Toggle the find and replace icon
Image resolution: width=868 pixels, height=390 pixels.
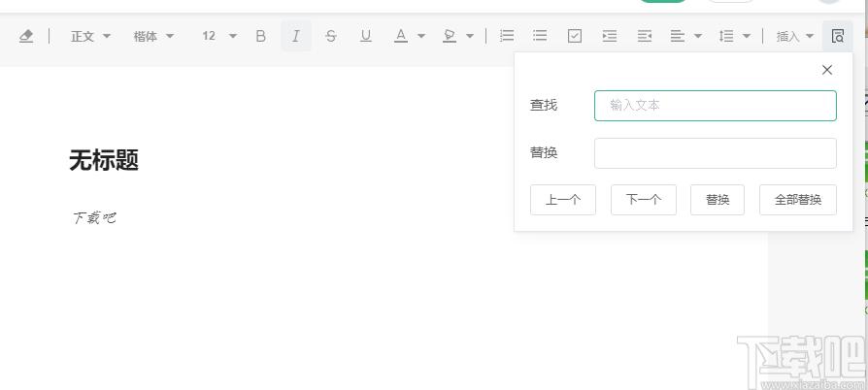[x=838, y=36]
